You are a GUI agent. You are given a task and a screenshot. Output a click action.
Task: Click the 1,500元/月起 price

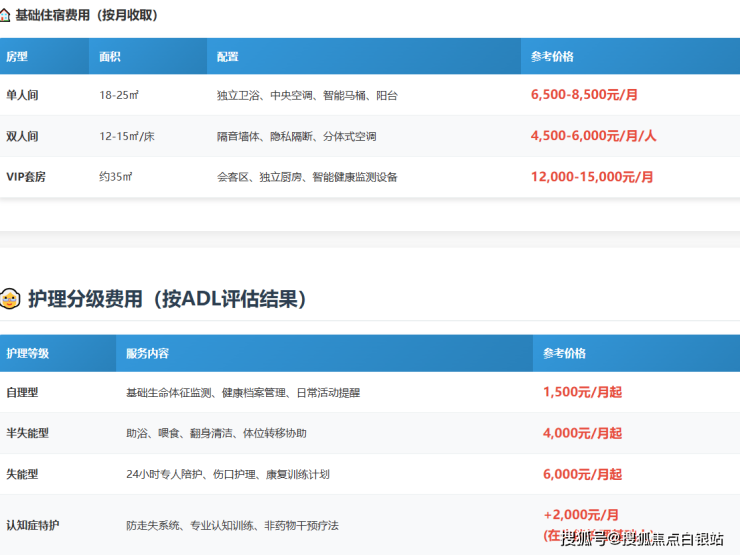click(582, 392)
